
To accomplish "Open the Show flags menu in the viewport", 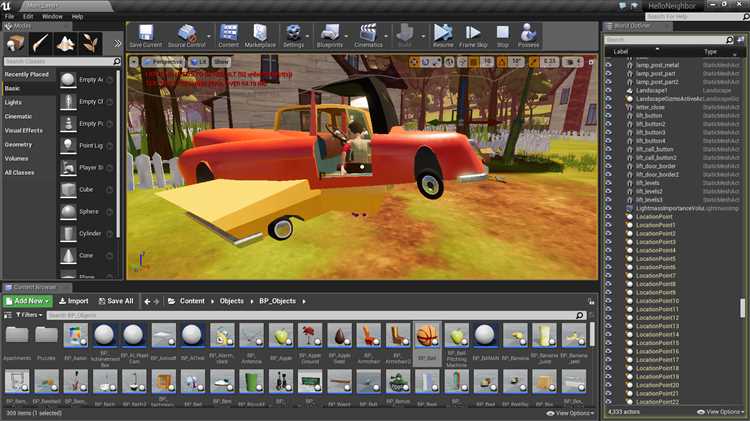I will click(x=221, y=62).
